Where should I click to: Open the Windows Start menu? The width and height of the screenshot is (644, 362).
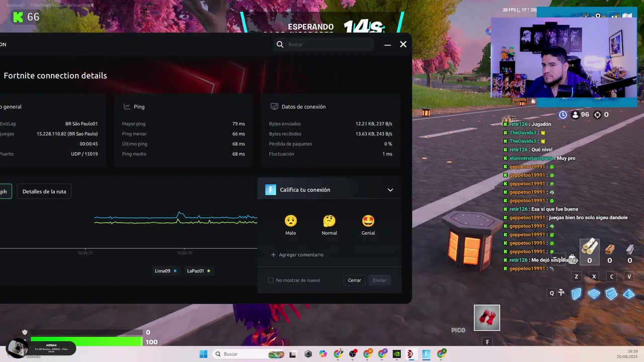tap(203, 354)
